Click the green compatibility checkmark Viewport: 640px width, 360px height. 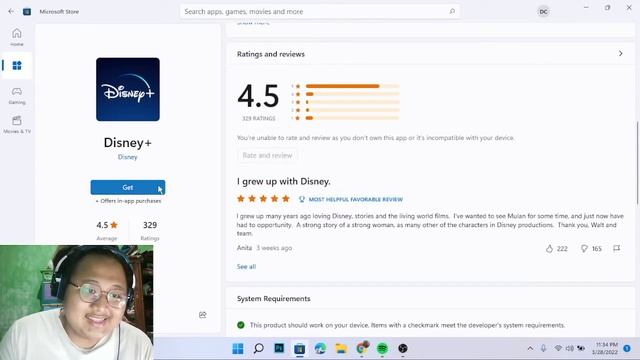click(x=241, y=325)
